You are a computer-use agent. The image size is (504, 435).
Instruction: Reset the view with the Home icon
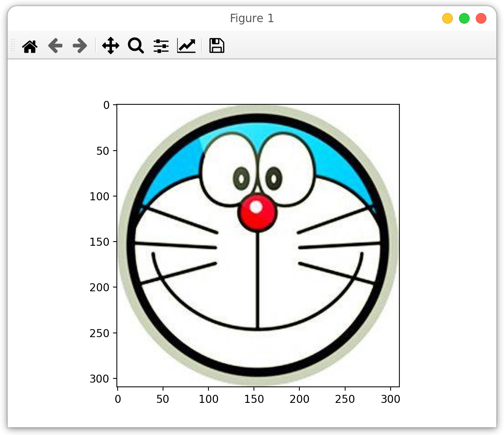(30, 46)
